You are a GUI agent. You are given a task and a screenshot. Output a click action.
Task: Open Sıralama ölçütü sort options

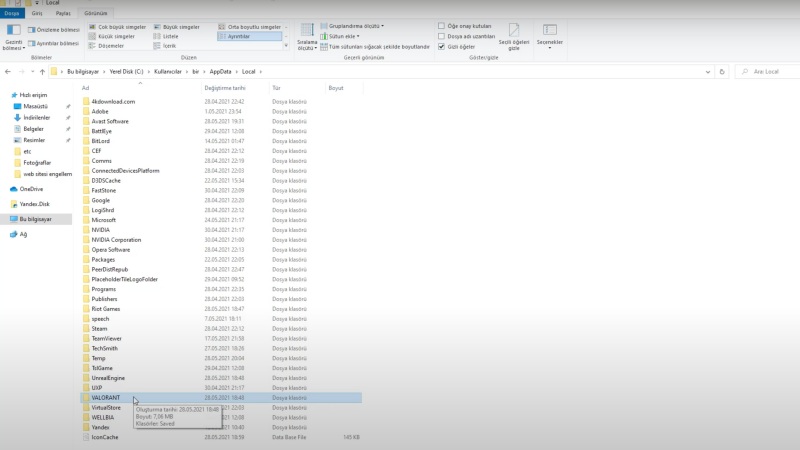[307, 37]
